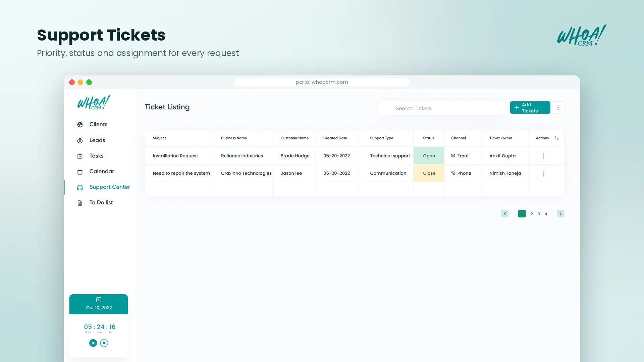
Task: Click the Leads user icon
Action: coord(80,141)
